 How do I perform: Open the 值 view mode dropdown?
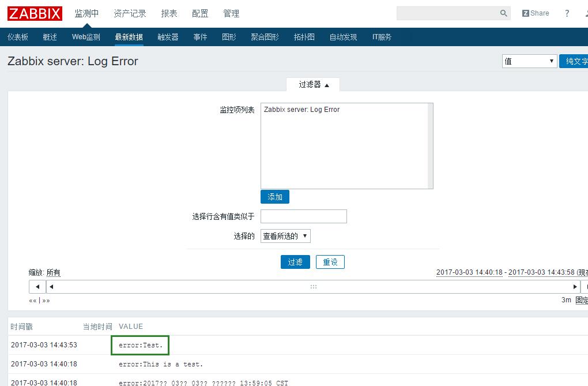pyautogui.click(x=529, y=61)
